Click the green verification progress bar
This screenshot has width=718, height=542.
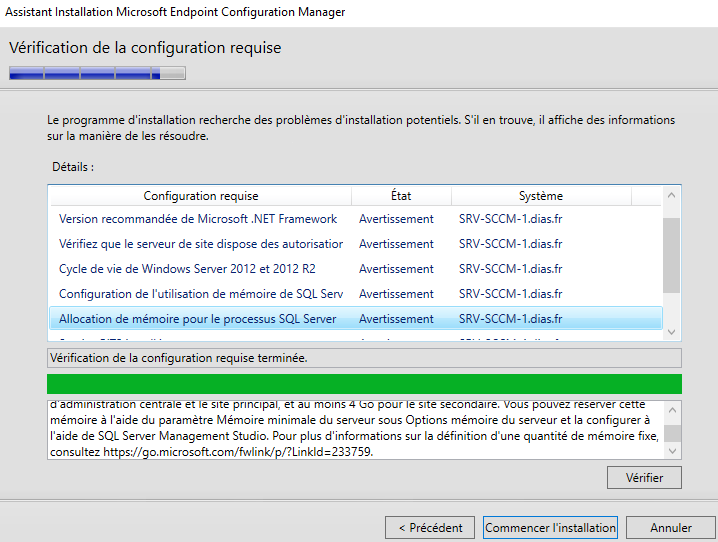click(364, 384)
